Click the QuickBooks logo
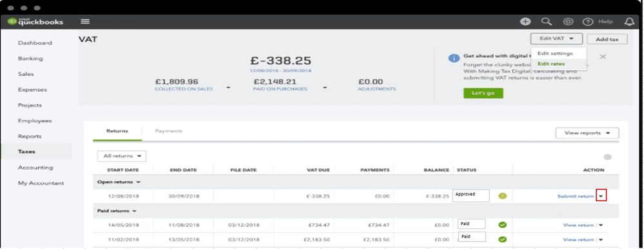This screenshot has height=249, width=644. click(35, 22)
